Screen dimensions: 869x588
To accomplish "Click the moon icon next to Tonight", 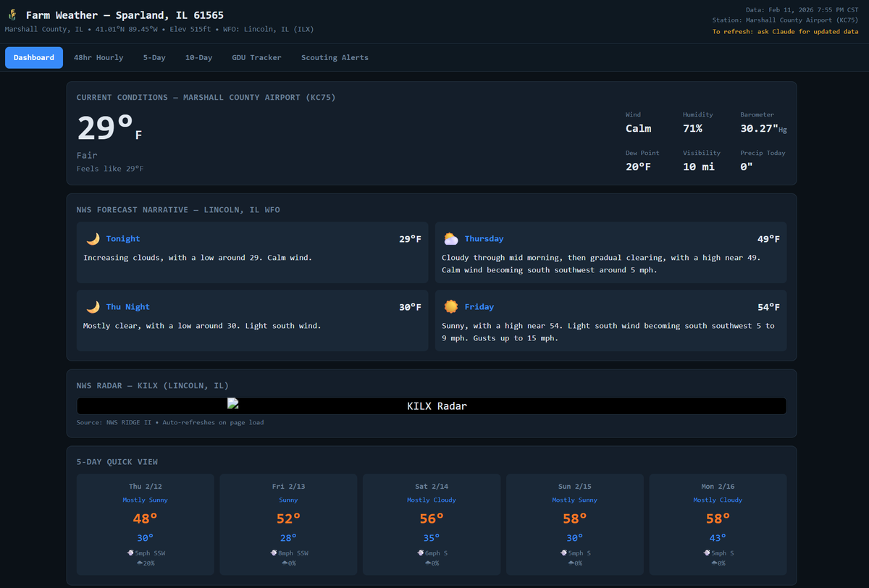I will (93, 239).
